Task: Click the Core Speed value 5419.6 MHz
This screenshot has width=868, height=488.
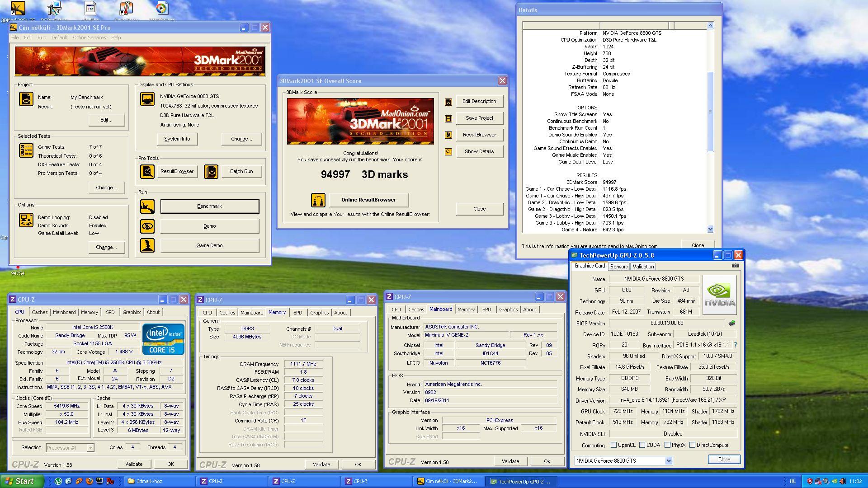Action: point(67,406)
